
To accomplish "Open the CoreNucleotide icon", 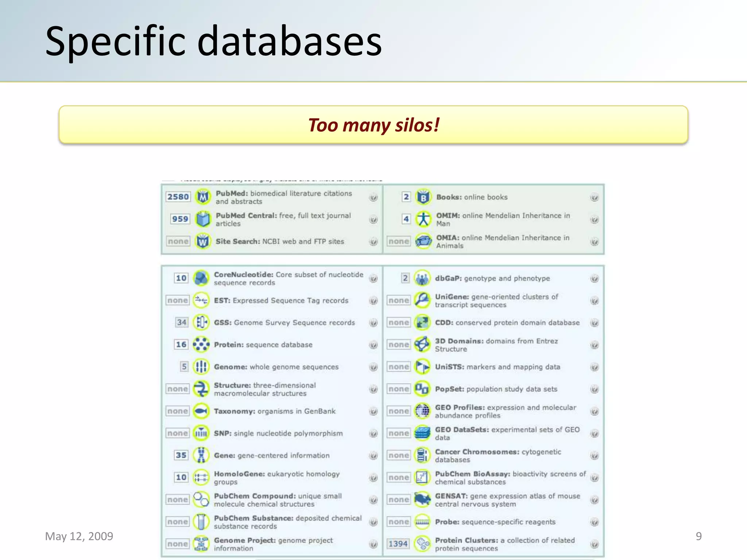I will [201, 278].
